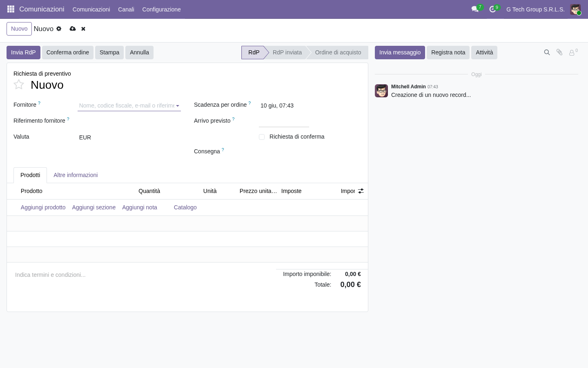
Task: Click the Arrivo previsto date field
Action: (x=284, y=121)
